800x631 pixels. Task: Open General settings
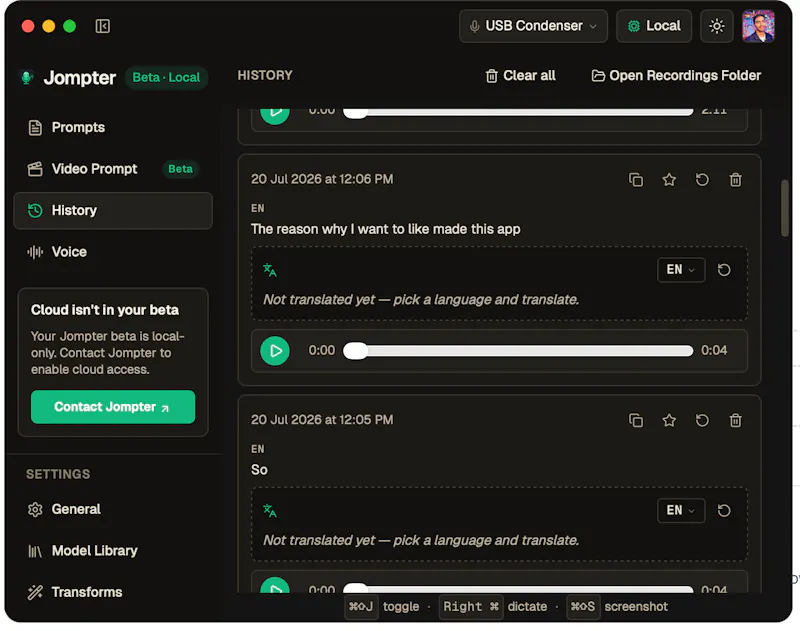[113, 509]
